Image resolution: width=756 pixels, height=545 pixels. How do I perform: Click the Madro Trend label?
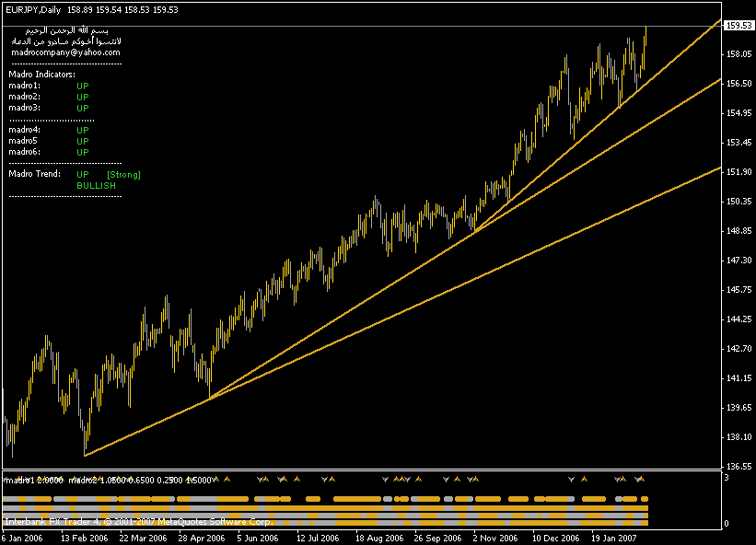pos(35,174)
